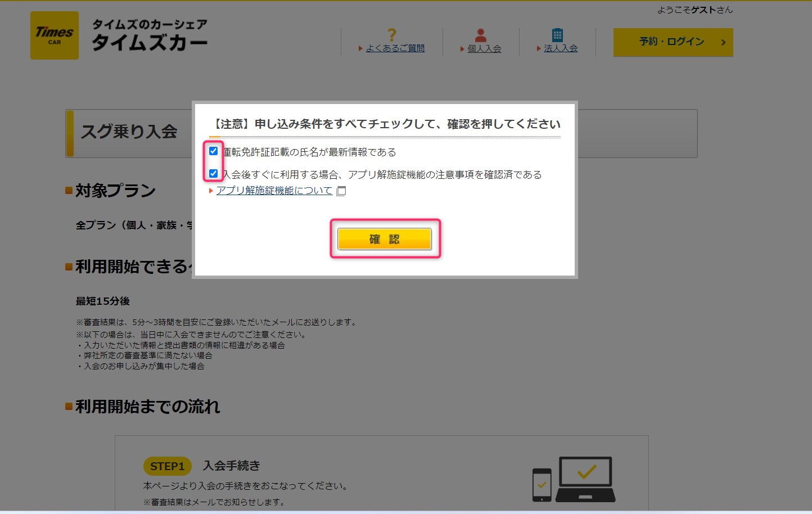The image size is (812, 514).
Task: Uncheck the 運転免許証記載の氏名が最新情報である checkbox
Action: click(213, 151)
